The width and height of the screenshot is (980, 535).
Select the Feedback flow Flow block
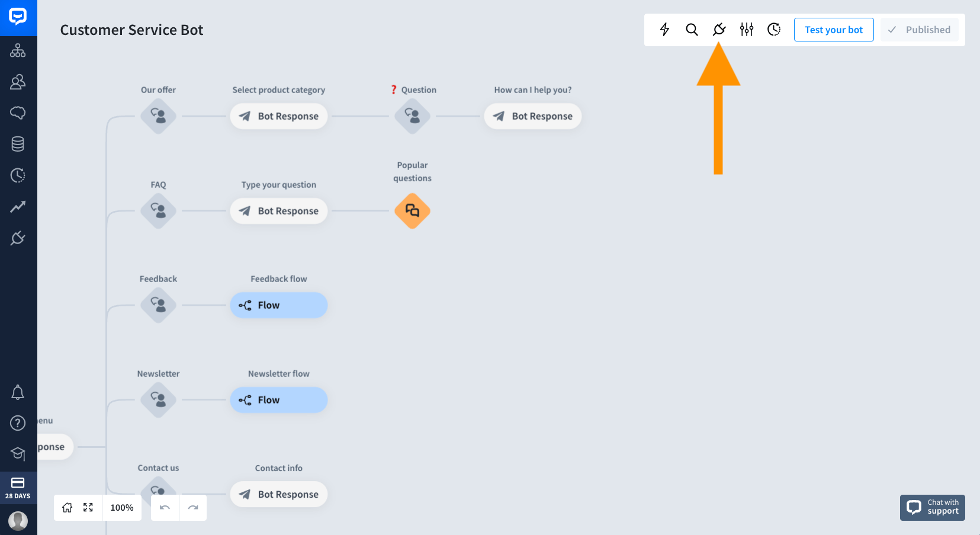click(x=279, y=305)
